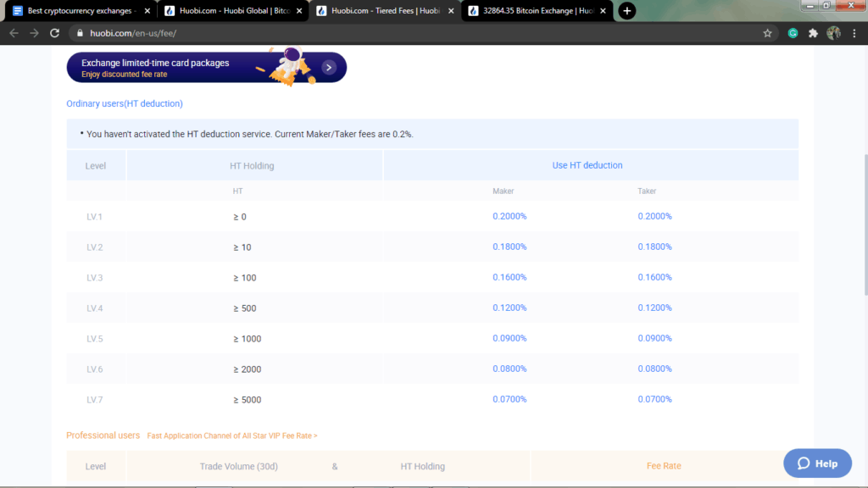The image size is (868, 488).
Task: Click LV.2 taker fee 0.1800%
Action: click(654, 247)
